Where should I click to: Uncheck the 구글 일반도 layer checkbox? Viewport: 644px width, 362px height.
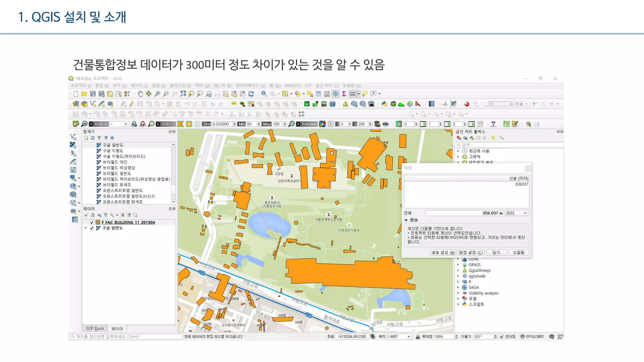(x=92, y=228)
